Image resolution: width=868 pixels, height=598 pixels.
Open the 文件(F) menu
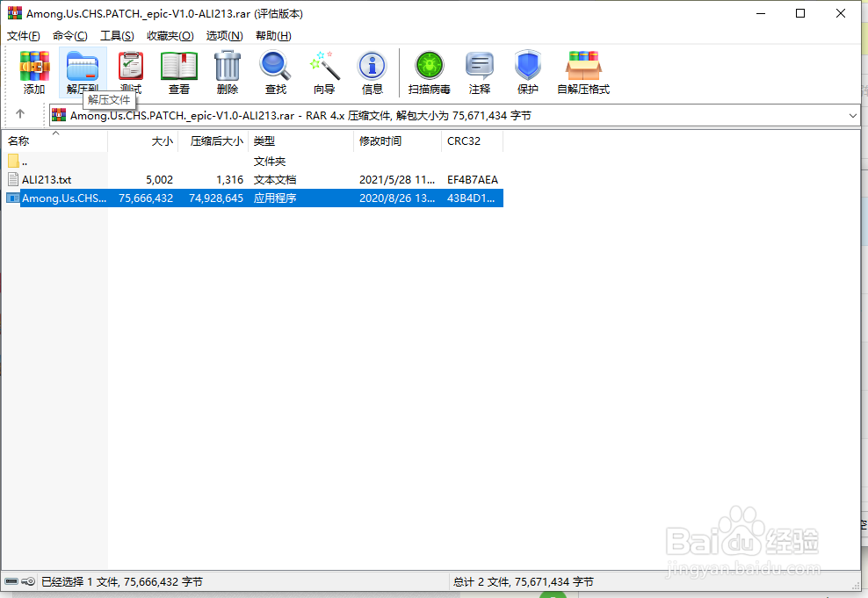[x=22, y=35]
